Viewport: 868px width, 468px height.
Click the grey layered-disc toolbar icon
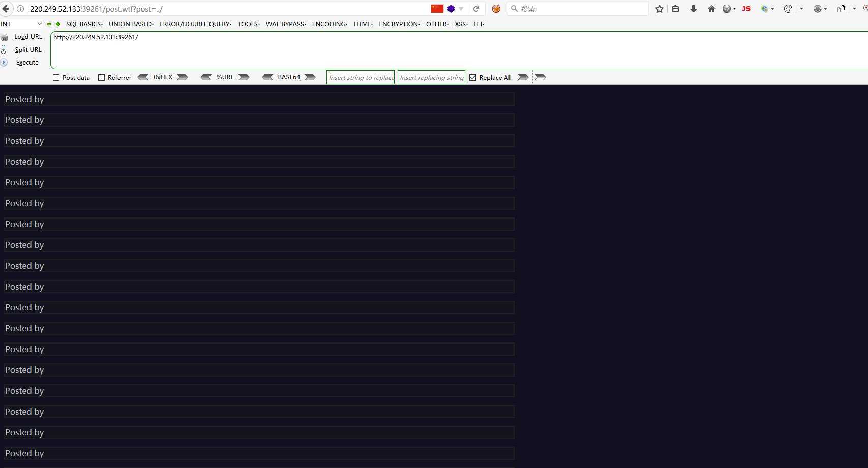pyautogui.click(x=818, y=9)
